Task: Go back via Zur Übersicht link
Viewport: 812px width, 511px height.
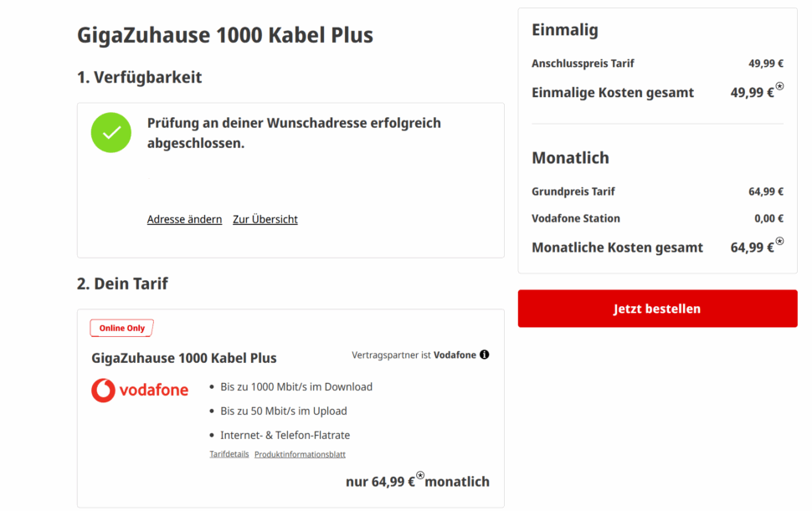Action: [x=265, y=219]
